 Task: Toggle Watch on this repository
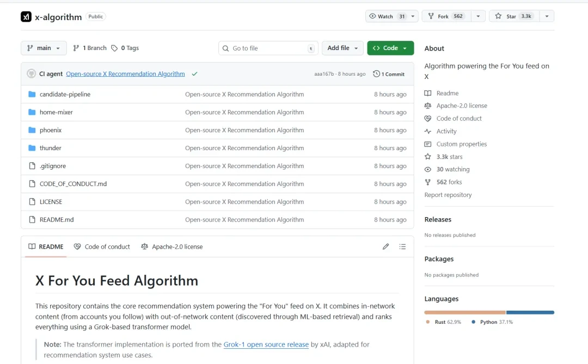[387, 16]
